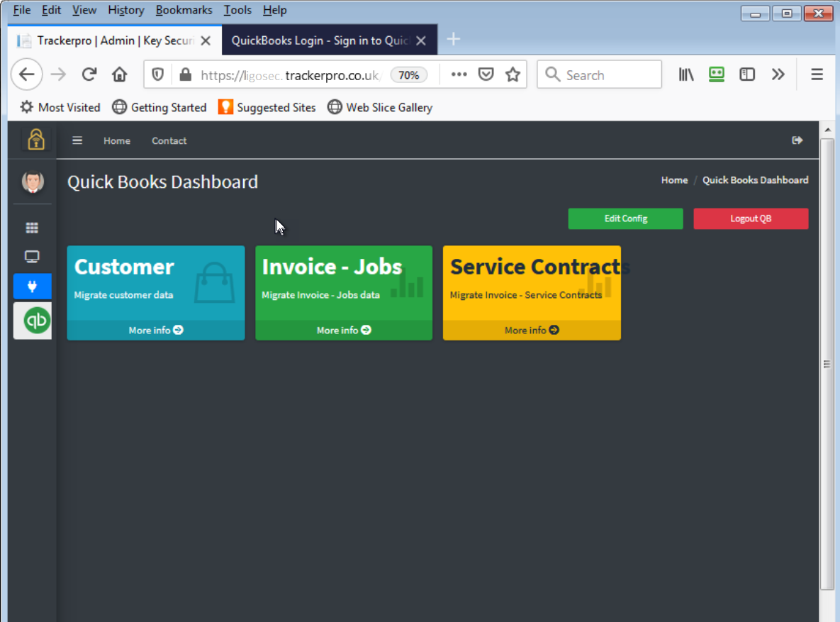Toggle the hamburger sidebar menu icon

tap(77, 140)
